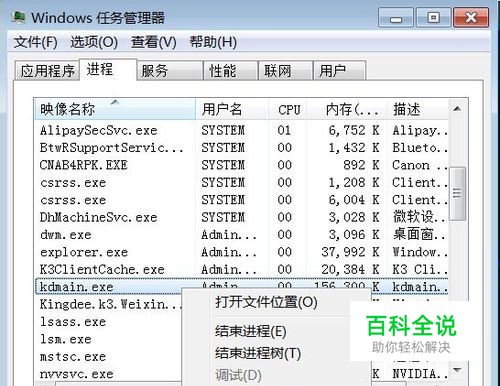Click the Blueto.. description cell
Screen dimensions: 500x386
point(420,148)
